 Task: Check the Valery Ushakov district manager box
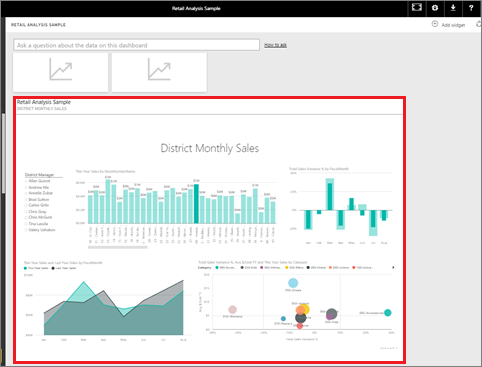click(26, 230)
